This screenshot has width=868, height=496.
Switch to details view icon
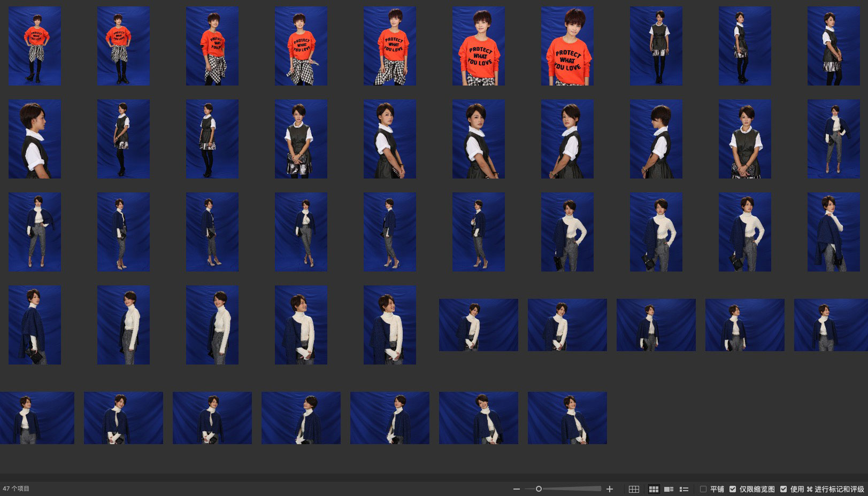[669, 489]
